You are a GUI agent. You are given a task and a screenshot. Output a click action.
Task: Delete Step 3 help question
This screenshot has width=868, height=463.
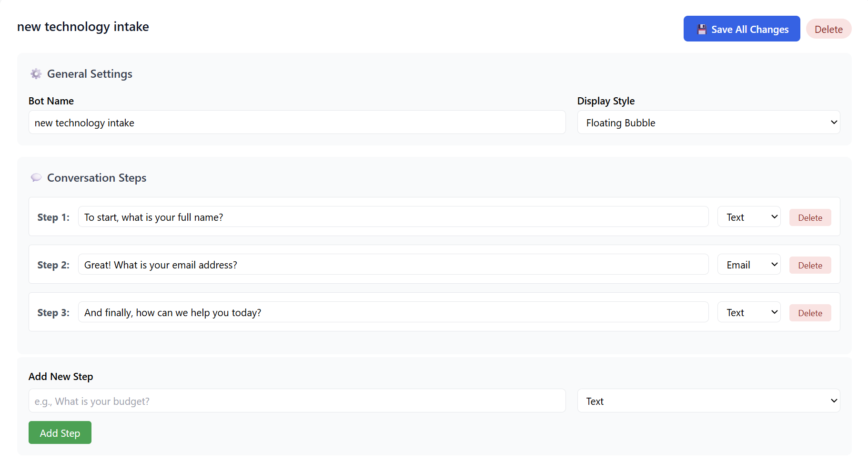pyautogui.click(x=809, y=313)
